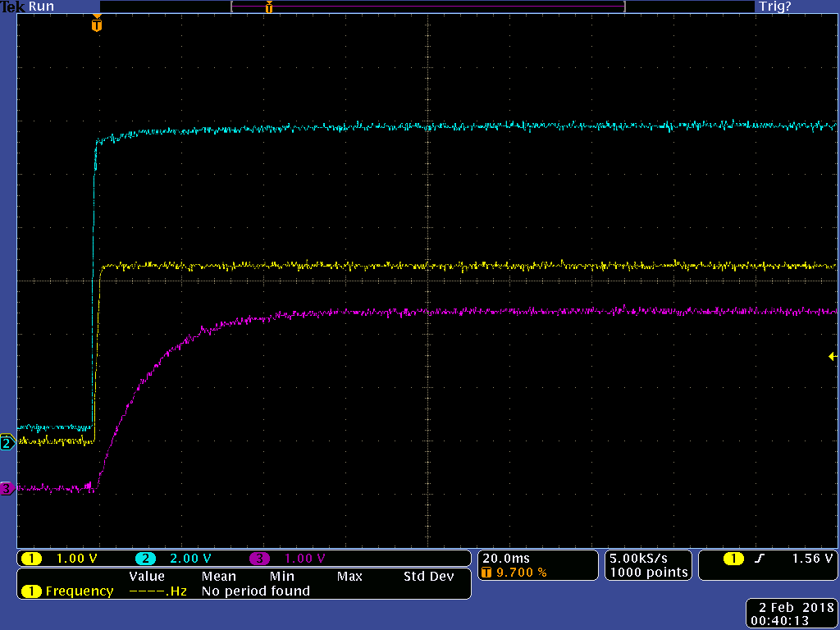This screenshot has width=840, height=630.
Task: Click the 1000 points record length
Action: click(649, 572)
